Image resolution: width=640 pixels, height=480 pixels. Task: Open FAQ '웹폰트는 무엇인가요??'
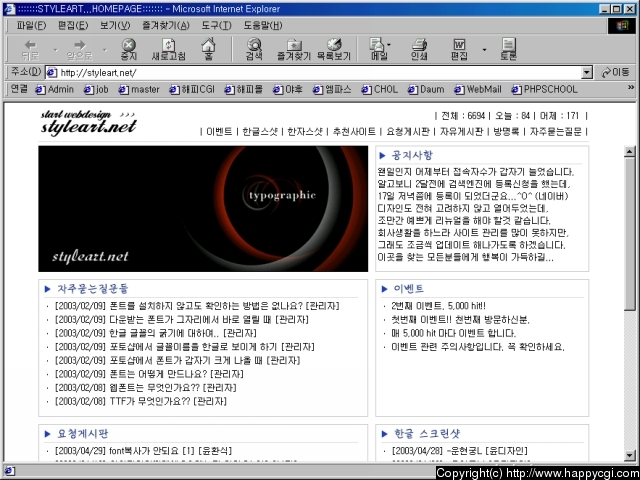coord(155,387)
